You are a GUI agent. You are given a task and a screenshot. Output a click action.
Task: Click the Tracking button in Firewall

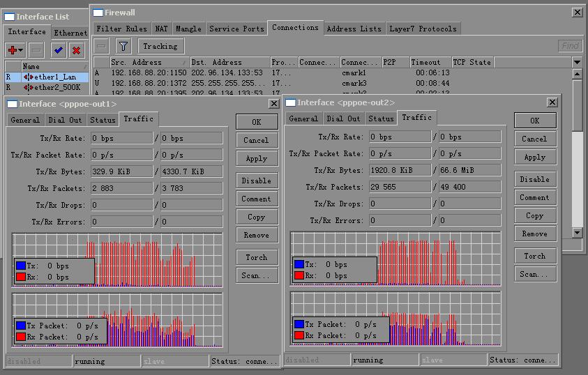click(160, 46)
